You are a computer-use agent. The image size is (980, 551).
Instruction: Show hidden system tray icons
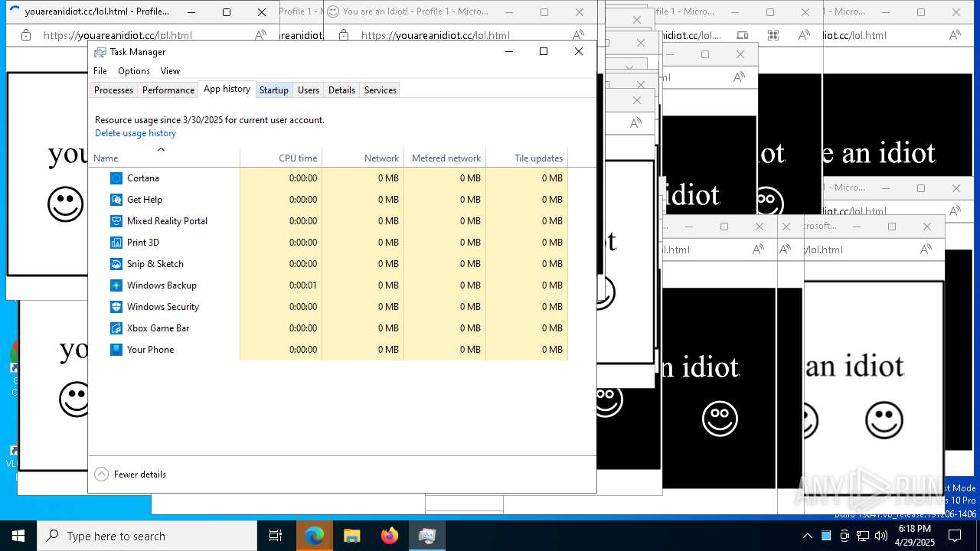[807, 536]
